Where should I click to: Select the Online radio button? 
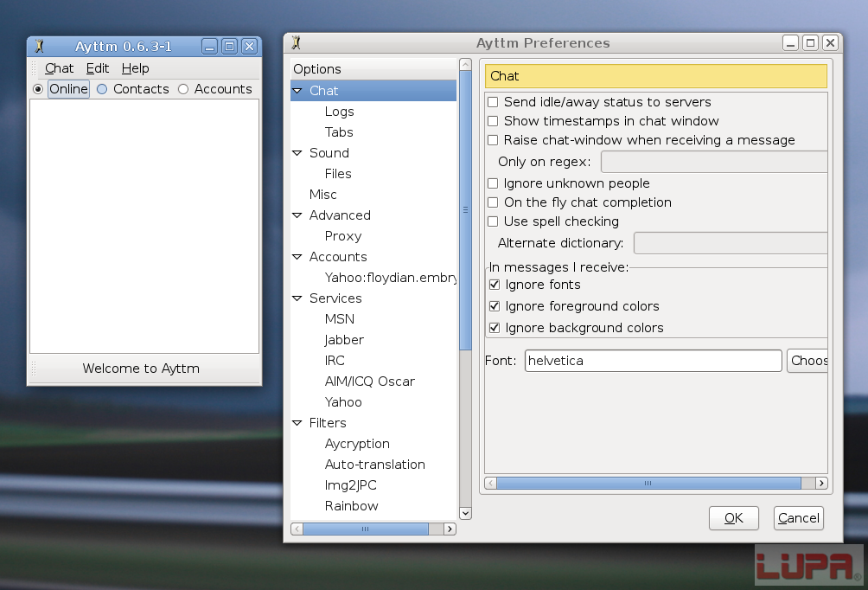[38, 89]
